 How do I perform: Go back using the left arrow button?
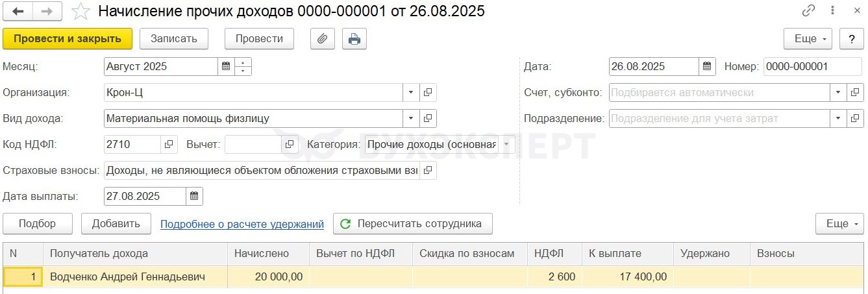(18, 12)
